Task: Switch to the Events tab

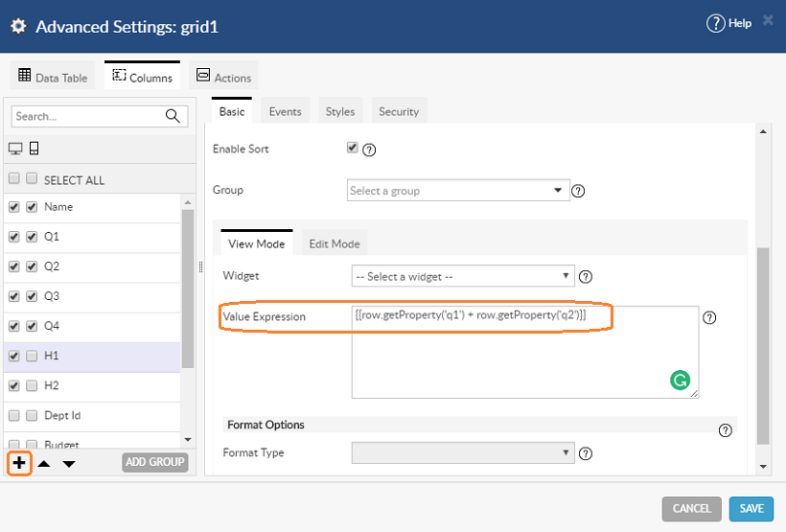Action: [x=285, y=111]
